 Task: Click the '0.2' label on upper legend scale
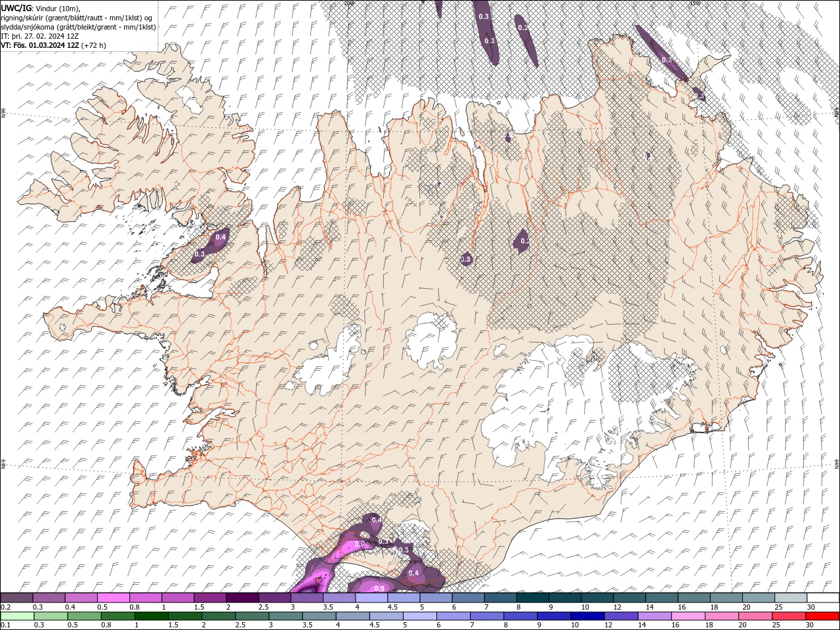(x=5, y=607)
